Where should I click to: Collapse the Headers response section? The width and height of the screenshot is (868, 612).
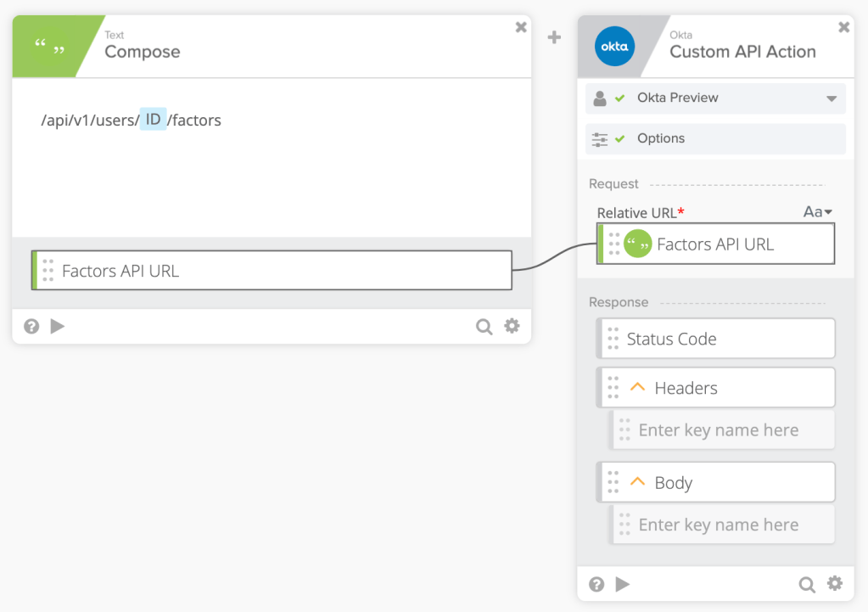(x=637, y=388)
